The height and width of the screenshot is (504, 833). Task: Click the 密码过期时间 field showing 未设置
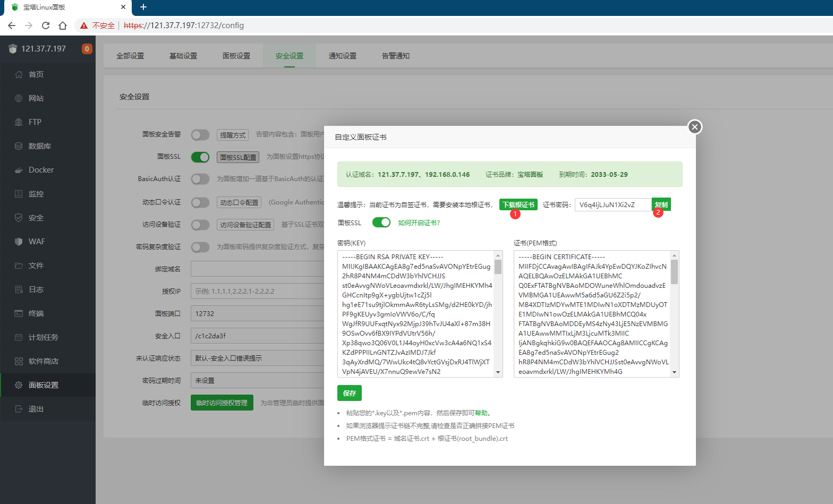tap(257, 380)
